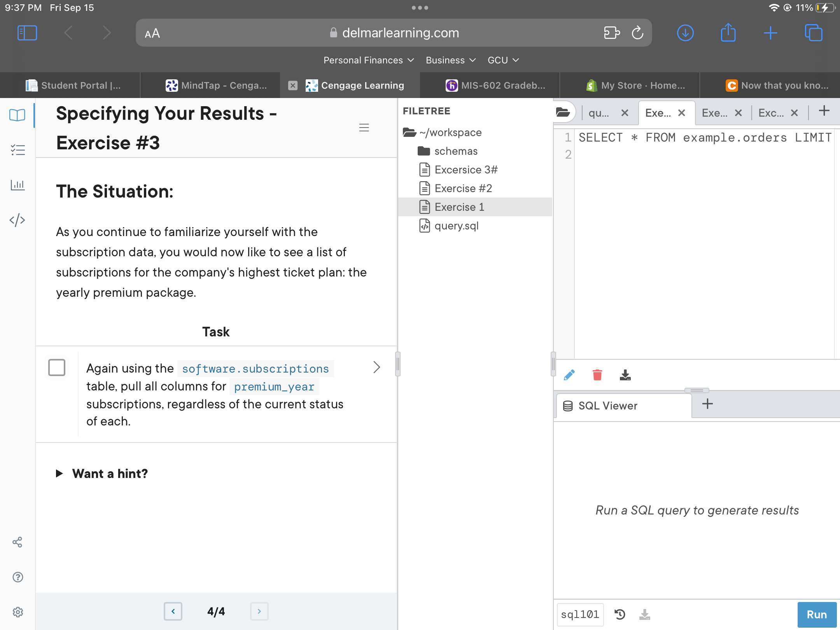The height and width of the screenshot is (630, 840).
Task: Open the bar chart progress icon
Action: [17, 185]
